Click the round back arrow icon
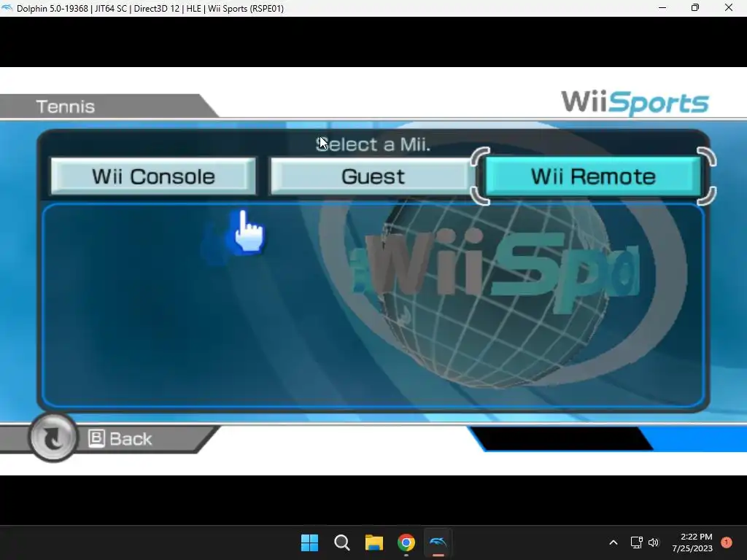The width and height of the screenshot is (747, 560). [x=53, y=437]
